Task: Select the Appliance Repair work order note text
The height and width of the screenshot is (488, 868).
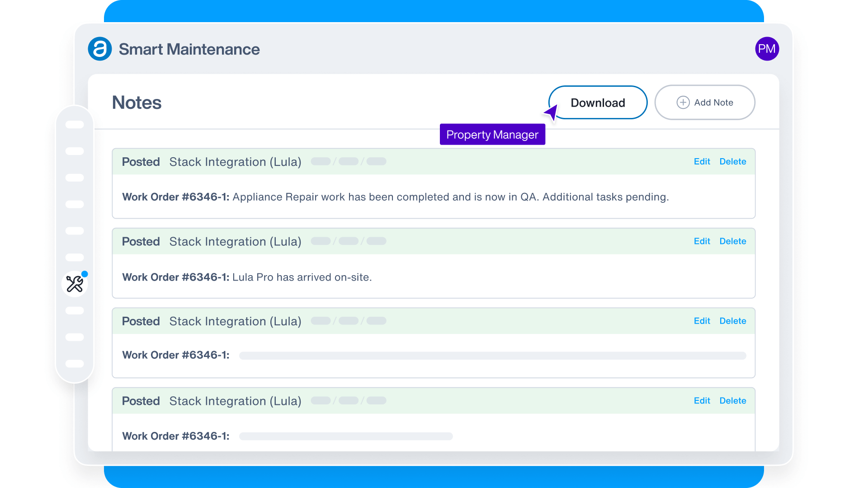Action: (396, 197)
